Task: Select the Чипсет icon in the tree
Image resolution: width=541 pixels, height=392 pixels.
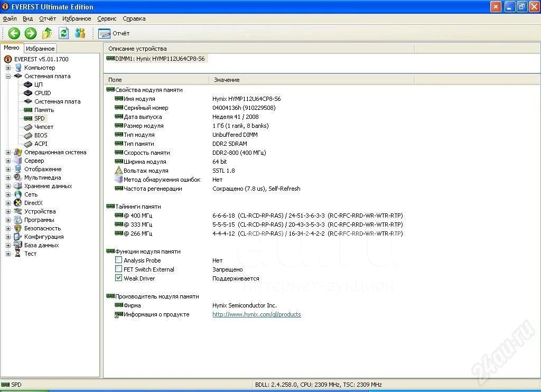Action: pos(28,127)
